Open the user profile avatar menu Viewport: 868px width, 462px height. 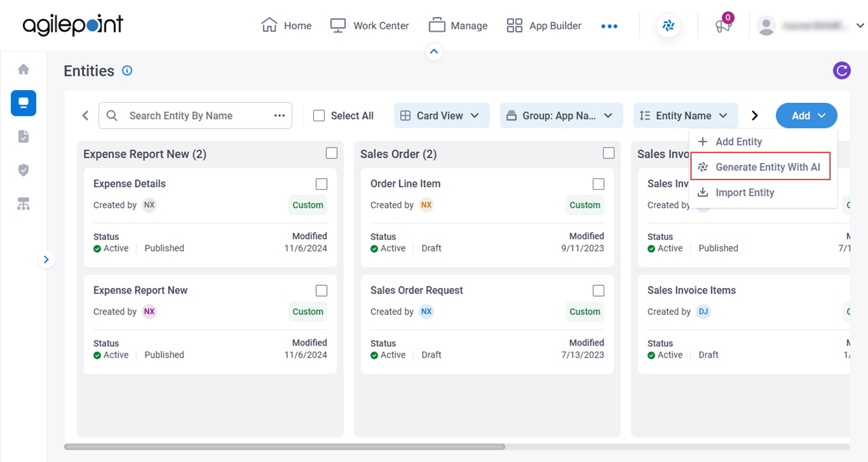tap(766, 26)
